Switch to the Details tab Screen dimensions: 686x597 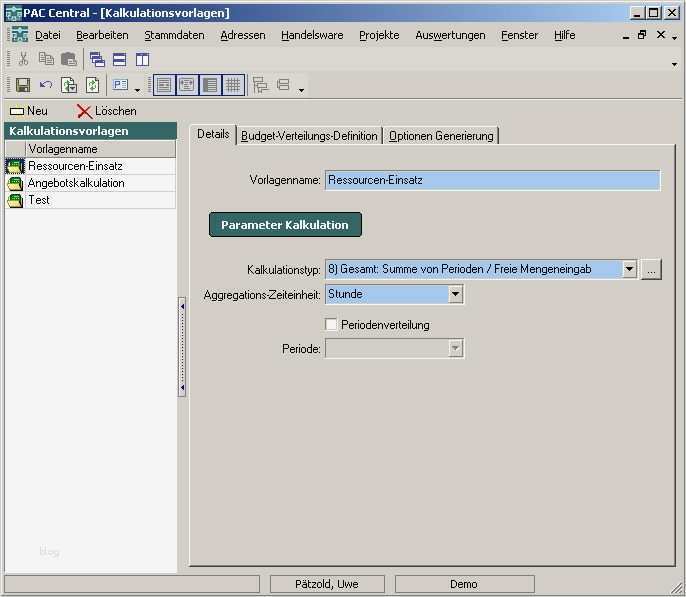[x=213, y=134]
